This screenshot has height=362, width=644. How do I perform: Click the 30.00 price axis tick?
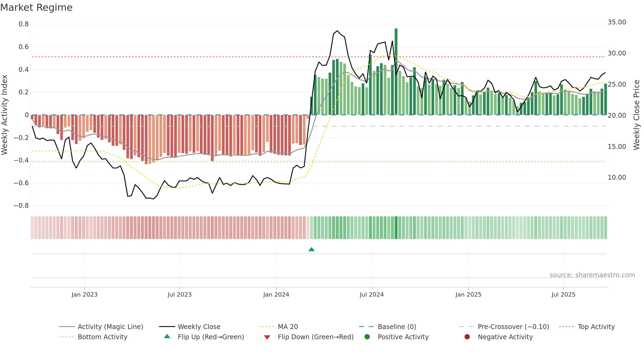click(x=617, y=53)
